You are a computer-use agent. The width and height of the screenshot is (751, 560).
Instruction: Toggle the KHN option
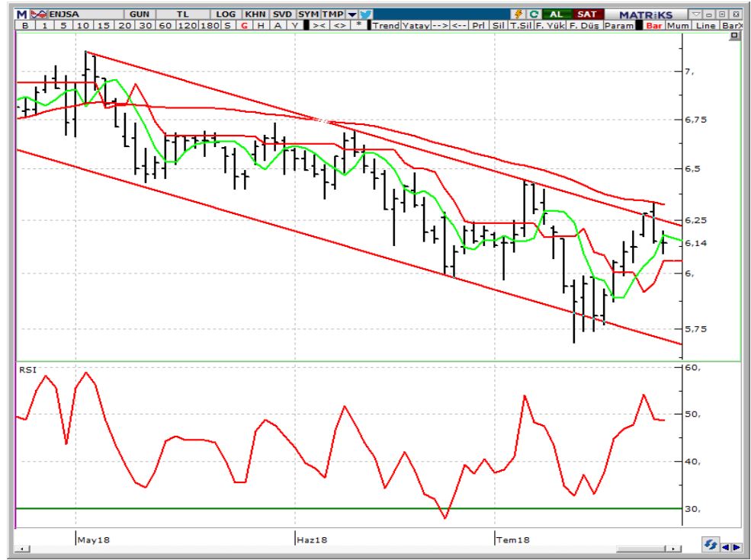[x=255, y=14]
